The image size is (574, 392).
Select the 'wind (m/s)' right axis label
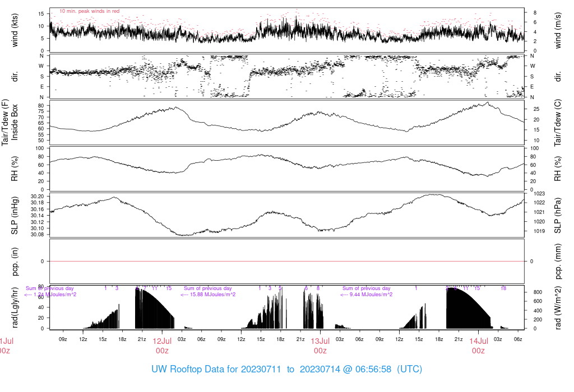[x=558, y=31]
